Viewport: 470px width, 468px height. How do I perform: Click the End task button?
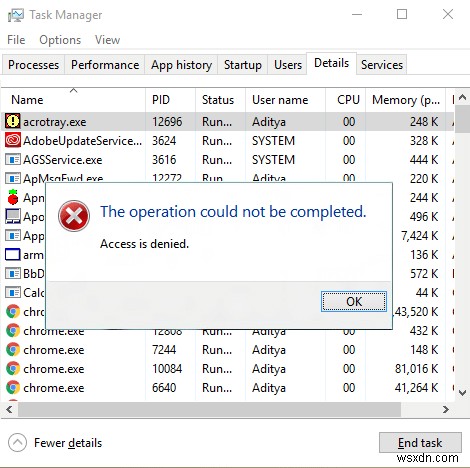tap(420, 443)
